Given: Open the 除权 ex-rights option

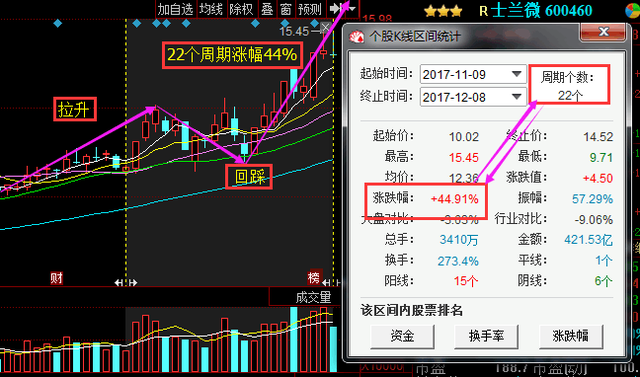Looking at the screenshot, I should coord(241,9).
